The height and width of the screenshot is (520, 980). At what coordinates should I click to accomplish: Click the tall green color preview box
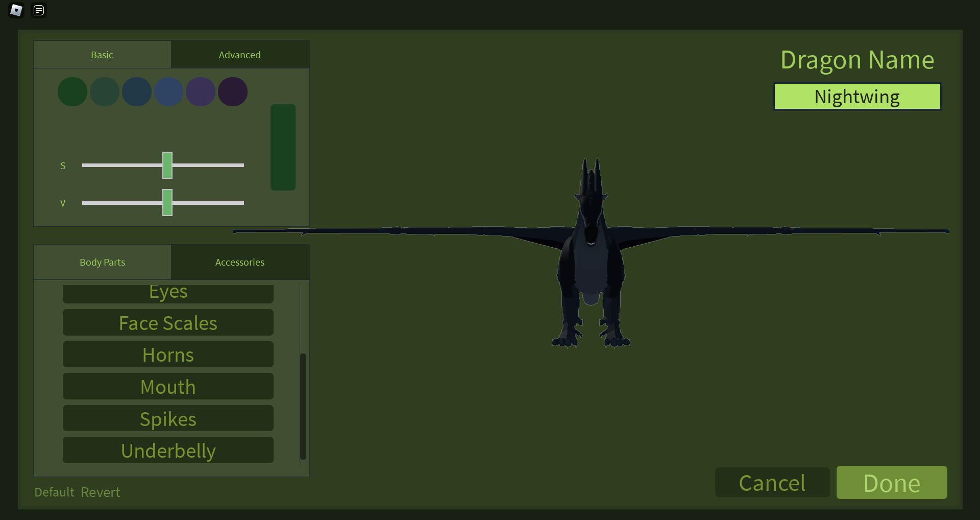click(x=283, y=147)
